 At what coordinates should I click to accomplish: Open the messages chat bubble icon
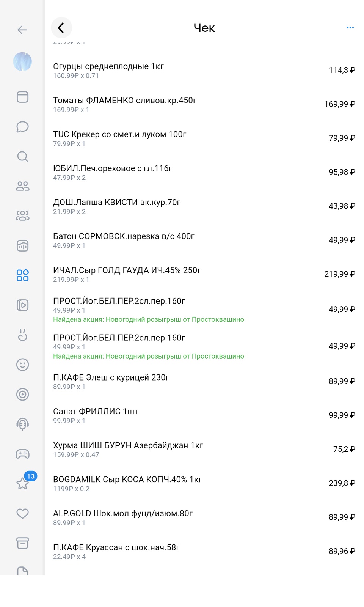click(x=22, y=127)
